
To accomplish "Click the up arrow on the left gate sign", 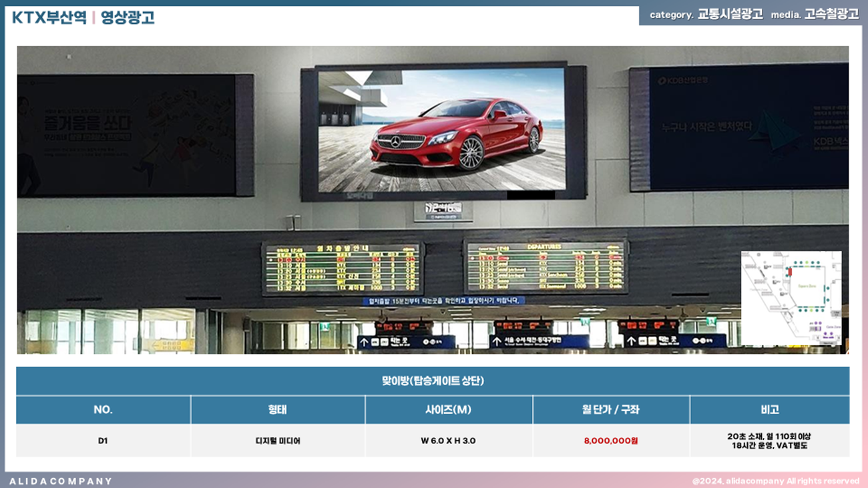I will (364, 342).
